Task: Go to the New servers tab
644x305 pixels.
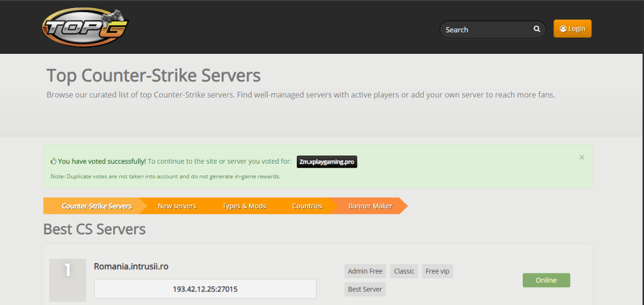Action: (x=177, y=206)
